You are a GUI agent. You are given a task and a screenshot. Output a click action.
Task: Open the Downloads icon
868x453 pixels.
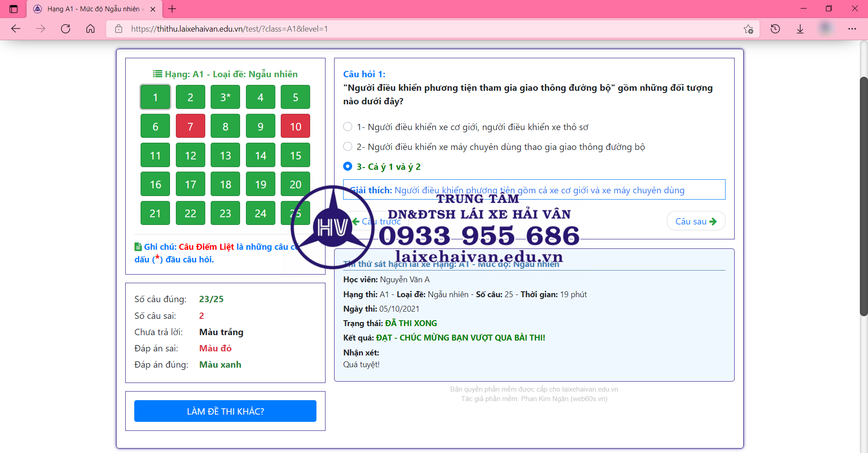(x=800, y=29)
